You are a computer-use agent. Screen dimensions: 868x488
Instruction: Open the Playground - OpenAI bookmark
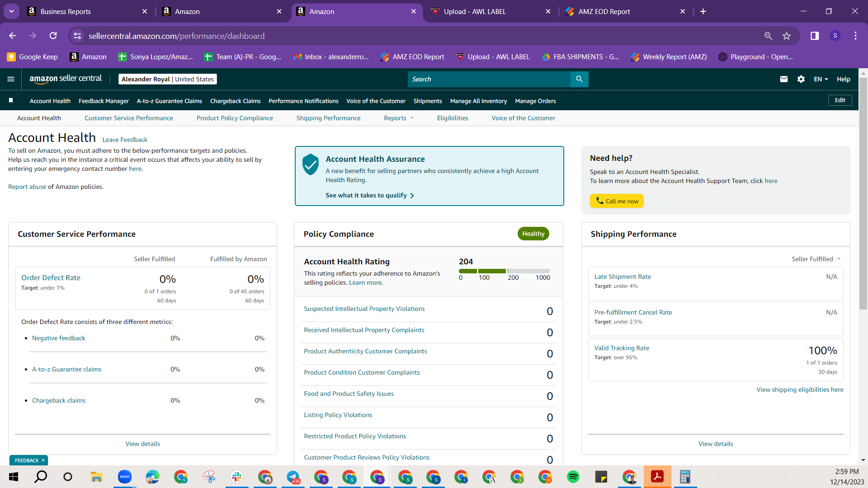[x=755, y=56]
